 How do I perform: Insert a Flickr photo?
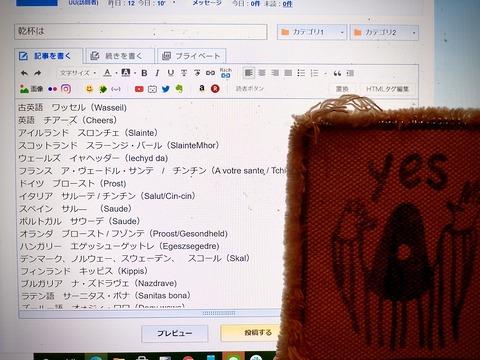52,89
